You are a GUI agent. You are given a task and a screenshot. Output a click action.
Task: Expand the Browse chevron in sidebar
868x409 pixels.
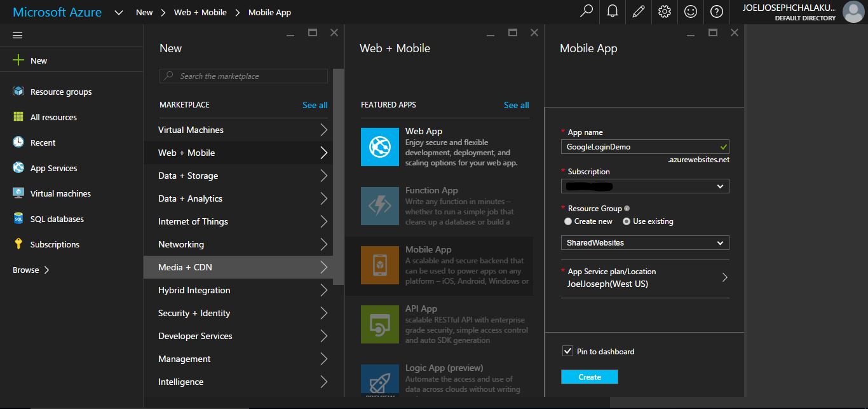click(x=47, y=270)
